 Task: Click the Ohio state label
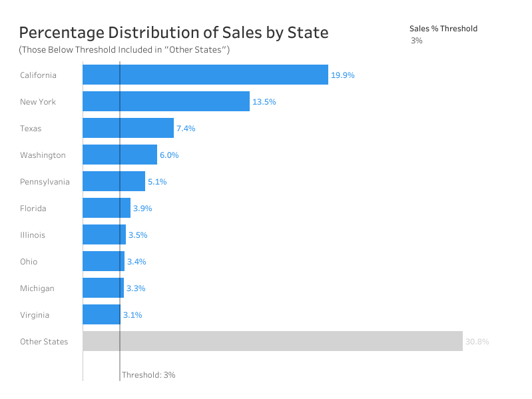point(29,262)
